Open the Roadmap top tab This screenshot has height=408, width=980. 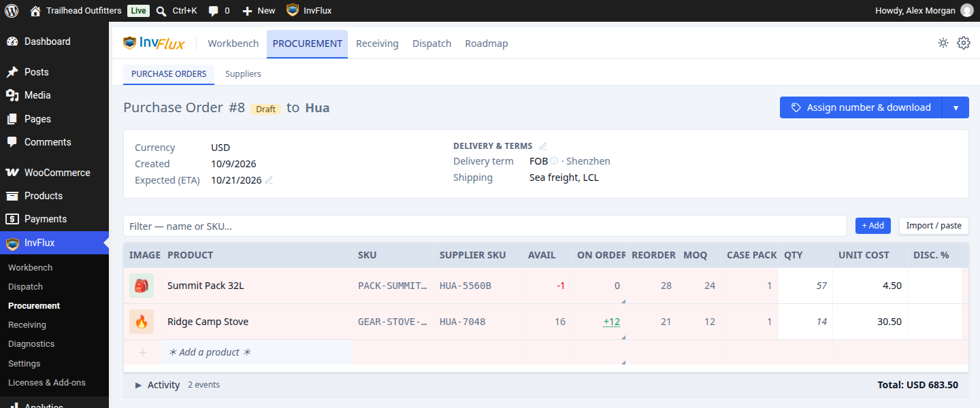click(x=487, y=44)
